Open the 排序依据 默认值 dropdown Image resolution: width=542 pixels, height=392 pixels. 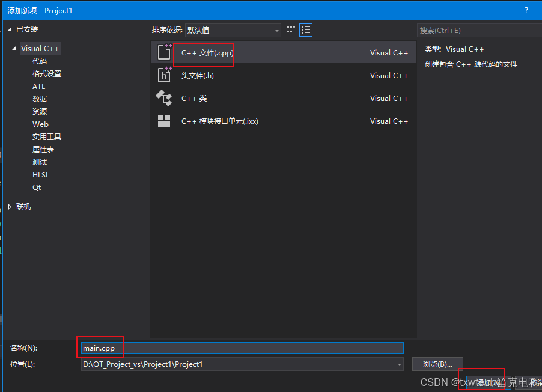pos(233,31)
